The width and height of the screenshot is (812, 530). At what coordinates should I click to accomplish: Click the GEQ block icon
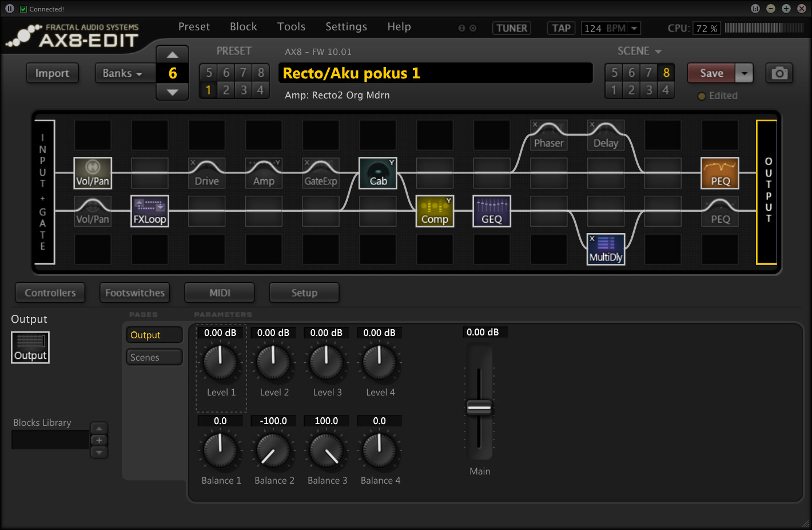pyautogui.click(x=492, y=211)
